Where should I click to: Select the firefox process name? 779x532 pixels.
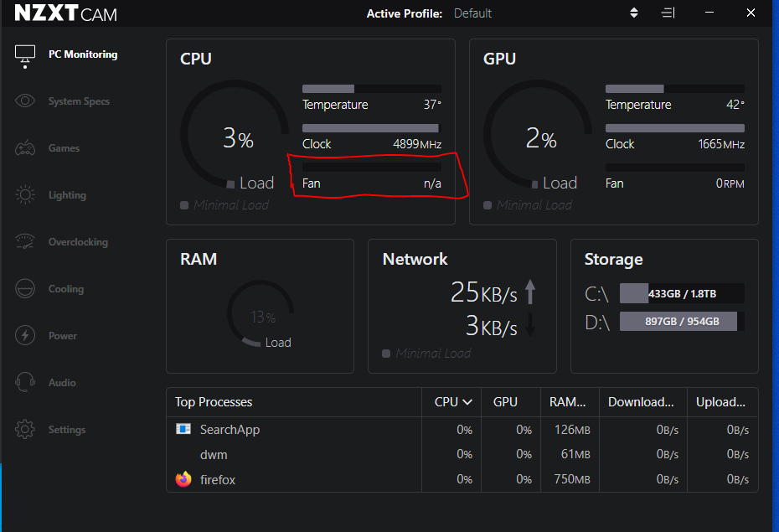218,480
